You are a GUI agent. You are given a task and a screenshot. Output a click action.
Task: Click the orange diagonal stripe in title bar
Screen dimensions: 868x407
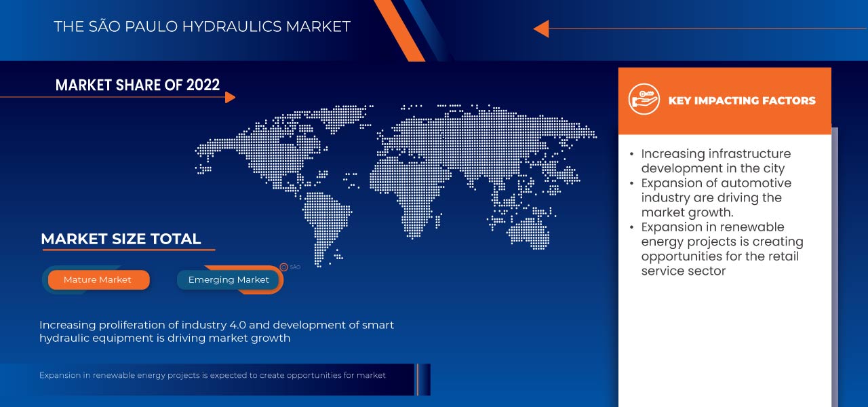pos(399,28)
